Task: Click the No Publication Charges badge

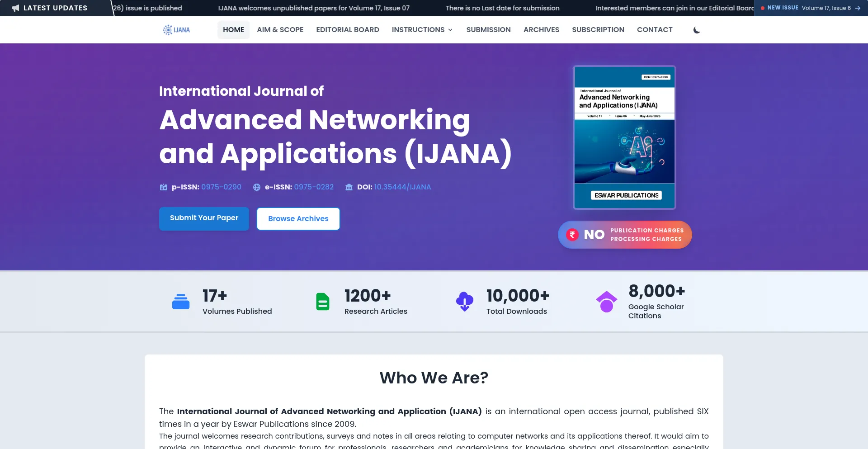Action: pyautogui.click(x=625, y=235)
